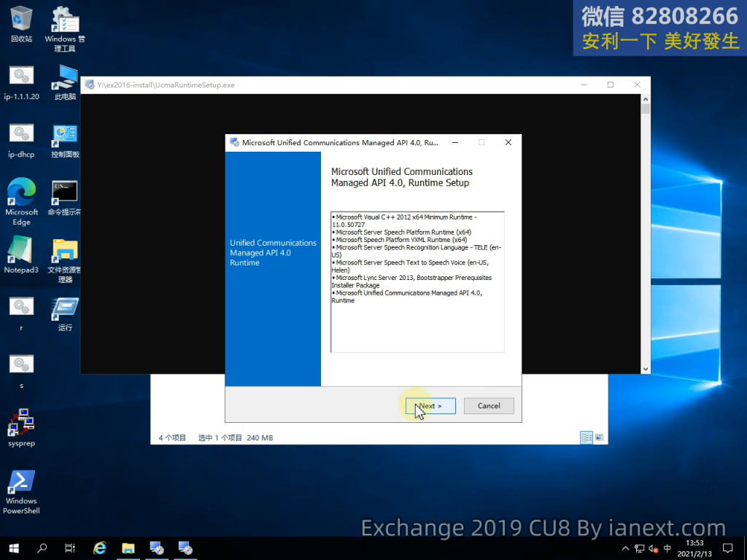Open Microsoft Edge desktop shortcut

pyautogui.click(x=21, y=198)
